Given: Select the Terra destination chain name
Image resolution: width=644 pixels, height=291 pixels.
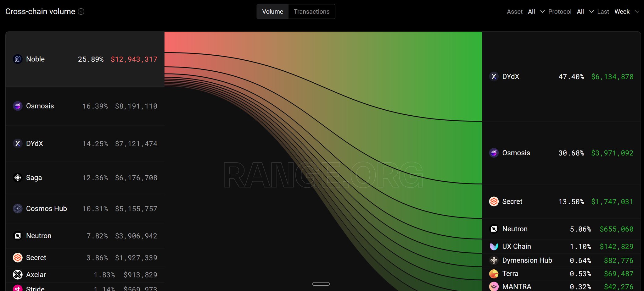Looking at the screenshot, I should point(510,274).
